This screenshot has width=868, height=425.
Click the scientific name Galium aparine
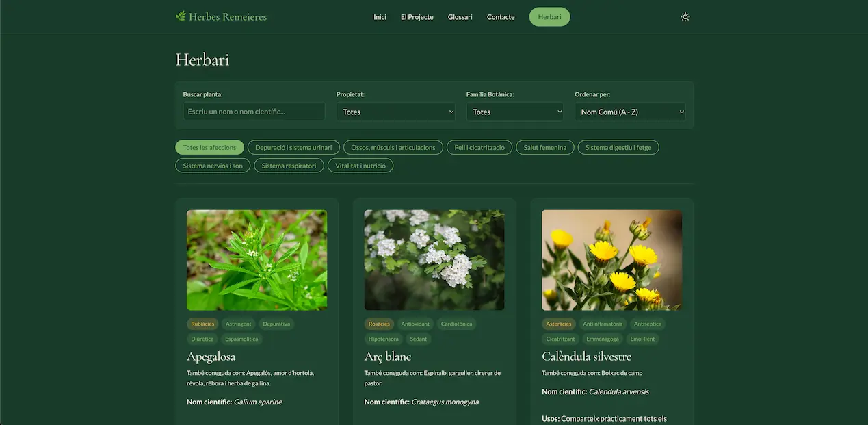[x=258, y=402]
